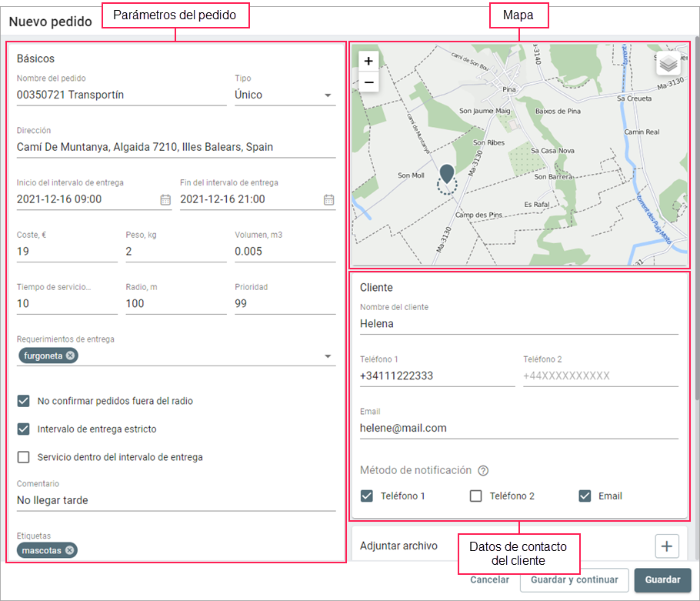This screenshot has width=700, height=601.
Task: Remove the furgoneta requirement chip
Action: (x=71, y=356)
